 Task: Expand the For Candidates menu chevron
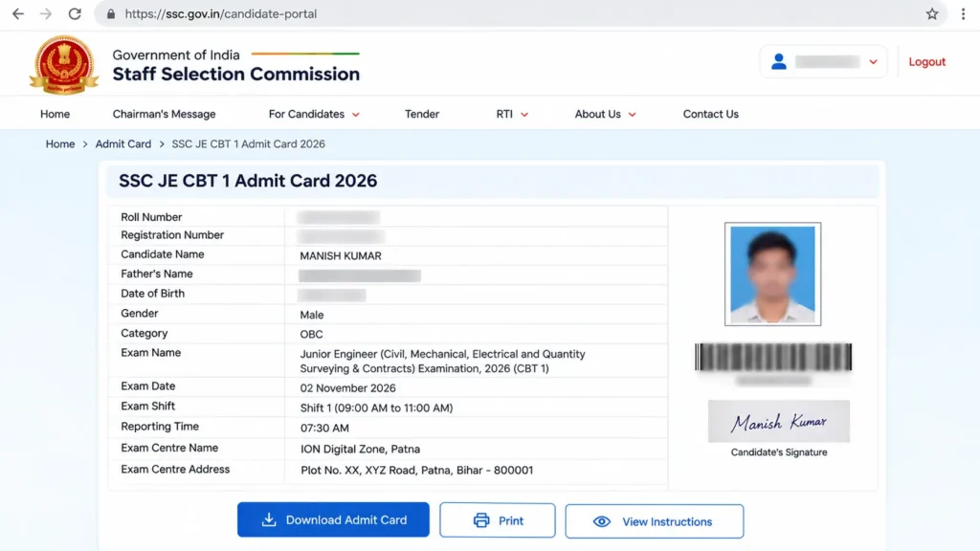[356, 115]
